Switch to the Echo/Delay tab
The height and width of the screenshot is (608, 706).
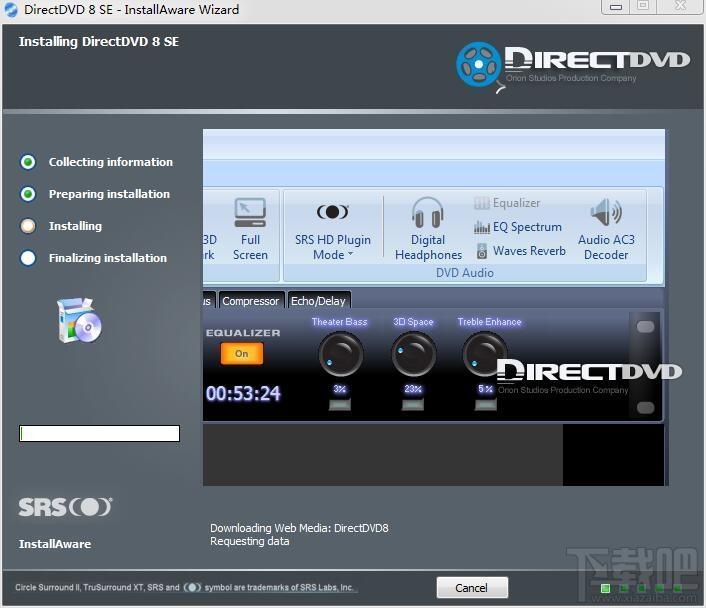(318, 301)
